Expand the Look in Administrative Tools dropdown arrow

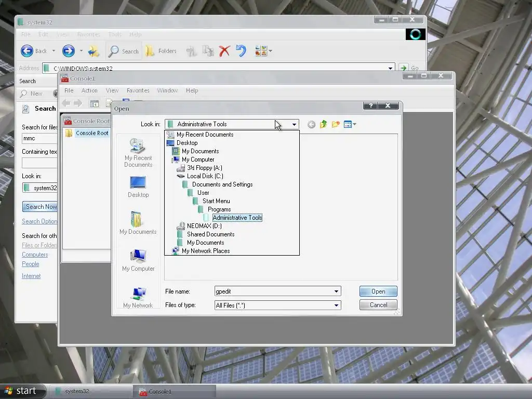pyautogui.click(x=294, y=125)
